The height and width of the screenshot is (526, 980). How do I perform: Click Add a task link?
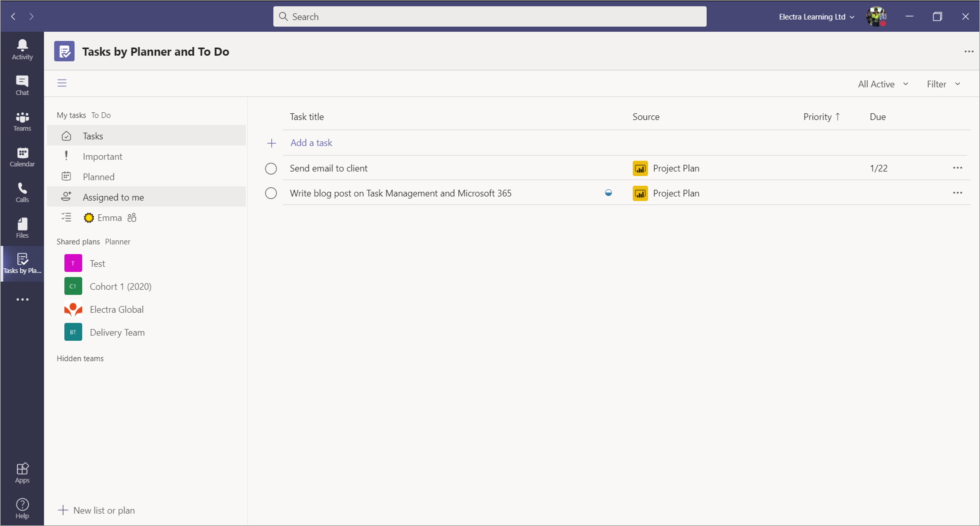tap(311, 143)
